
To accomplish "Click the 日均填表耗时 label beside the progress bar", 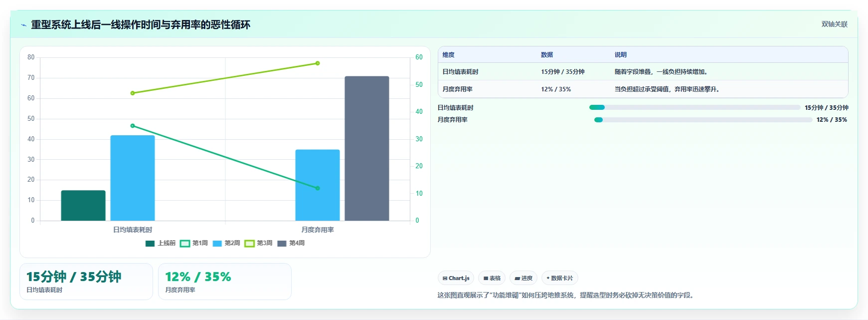I will point(456,108).
